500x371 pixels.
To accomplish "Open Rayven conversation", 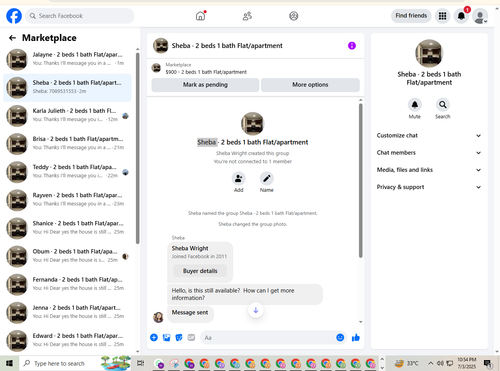I will pyautogui.click(x=67, y=200).
